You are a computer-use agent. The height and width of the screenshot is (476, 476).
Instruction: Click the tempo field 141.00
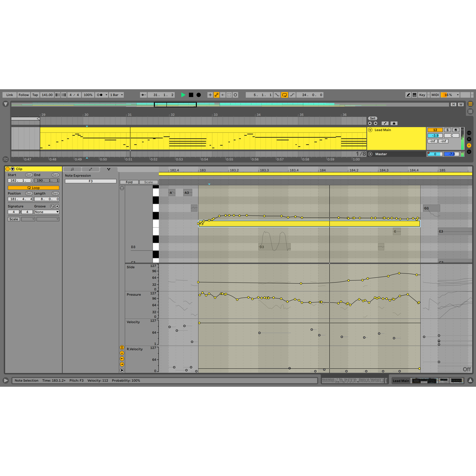click(x=47, y=95)
